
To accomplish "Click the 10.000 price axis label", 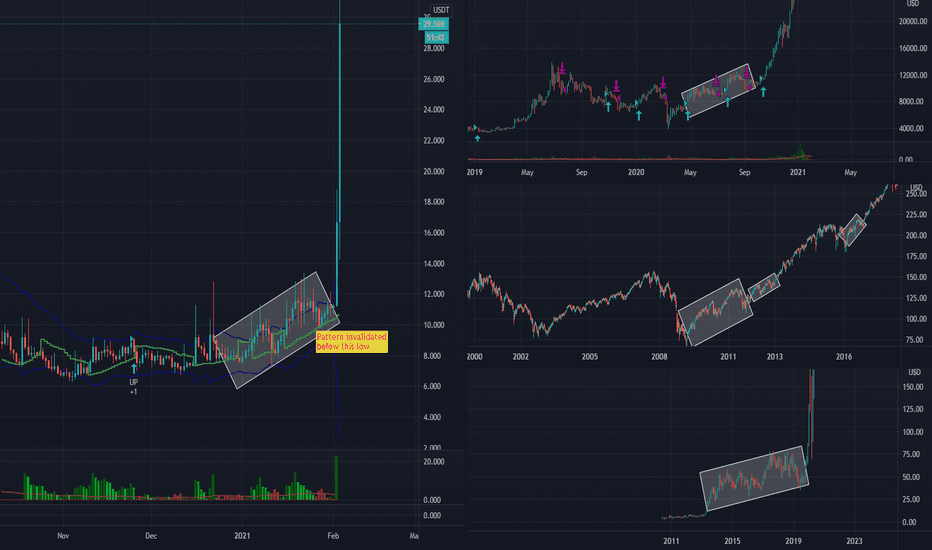I will click(x=434, y=325).
